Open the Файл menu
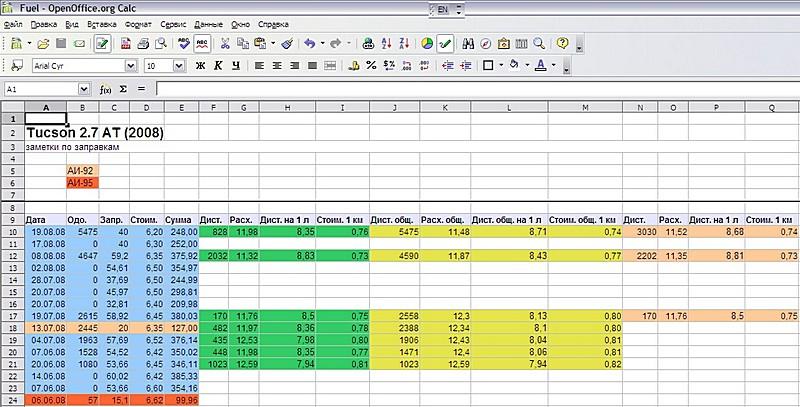This screenshot has width=800, height=407. pos(13,24)
